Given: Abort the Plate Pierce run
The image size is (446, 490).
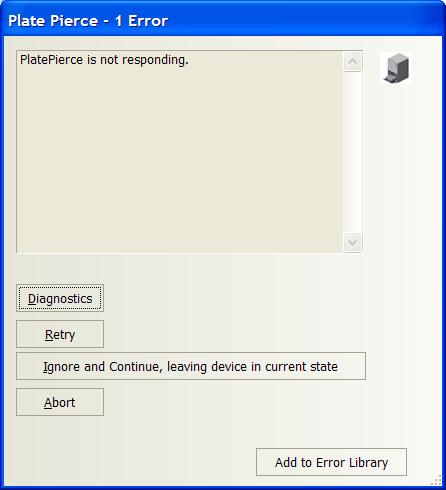Looking at the screenshot, I should coord(60,402).
